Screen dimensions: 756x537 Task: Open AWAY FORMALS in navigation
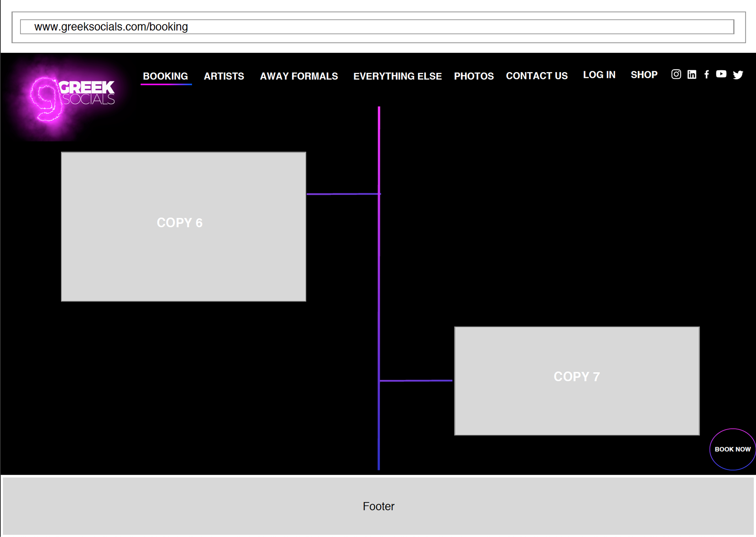(299, 76)
